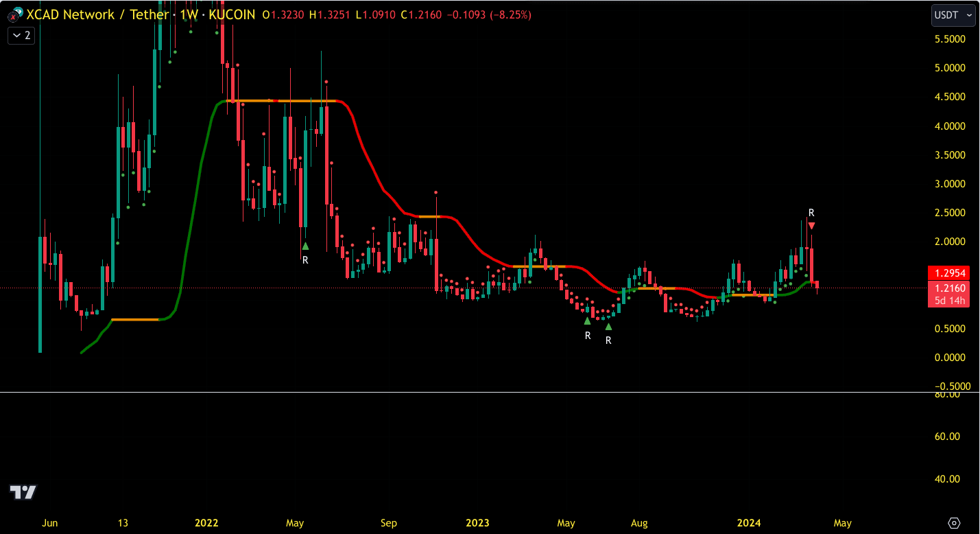
Task: Click the 1.2954 indicator price label
Action: point(948,273)
